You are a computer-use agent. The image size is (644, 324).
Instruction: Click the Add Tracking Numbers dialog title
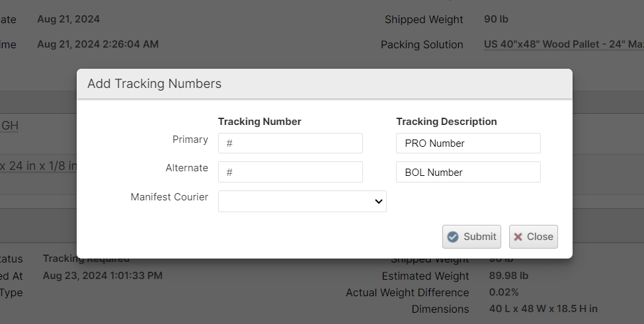tap(154, 84)
